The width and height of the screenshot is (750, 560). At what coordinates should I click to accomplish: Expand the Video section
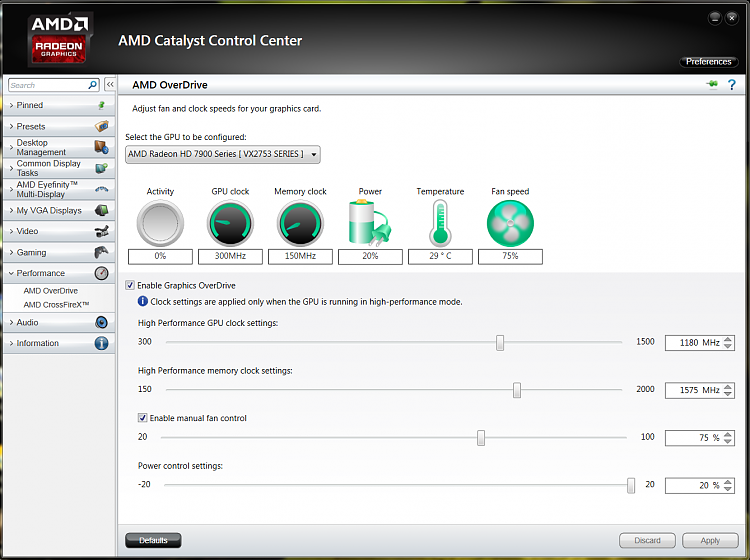pyautogui.click(x=59, y=231)
